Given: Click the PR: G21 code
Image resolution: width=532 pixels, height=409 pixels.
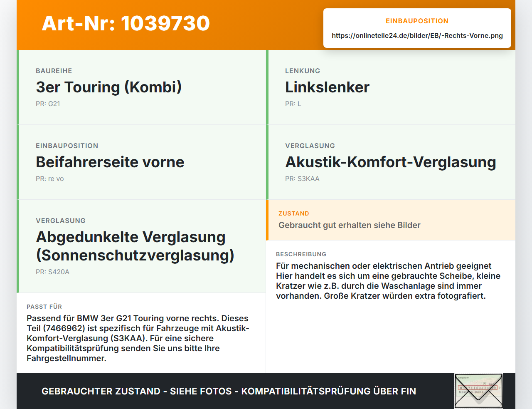Looking at the screenshot, I should click(48, 104).
